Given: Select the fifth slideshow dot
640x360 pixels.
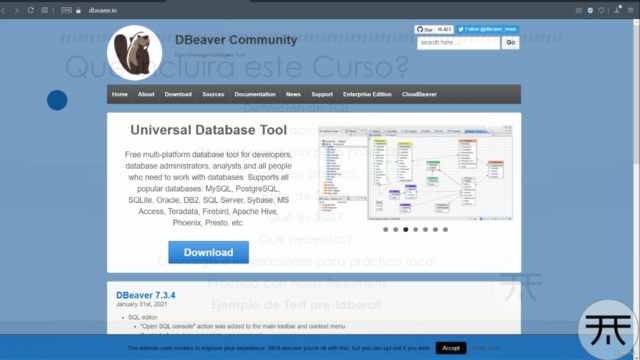Looking at the screenshot, I should click(x=425, y=229).
